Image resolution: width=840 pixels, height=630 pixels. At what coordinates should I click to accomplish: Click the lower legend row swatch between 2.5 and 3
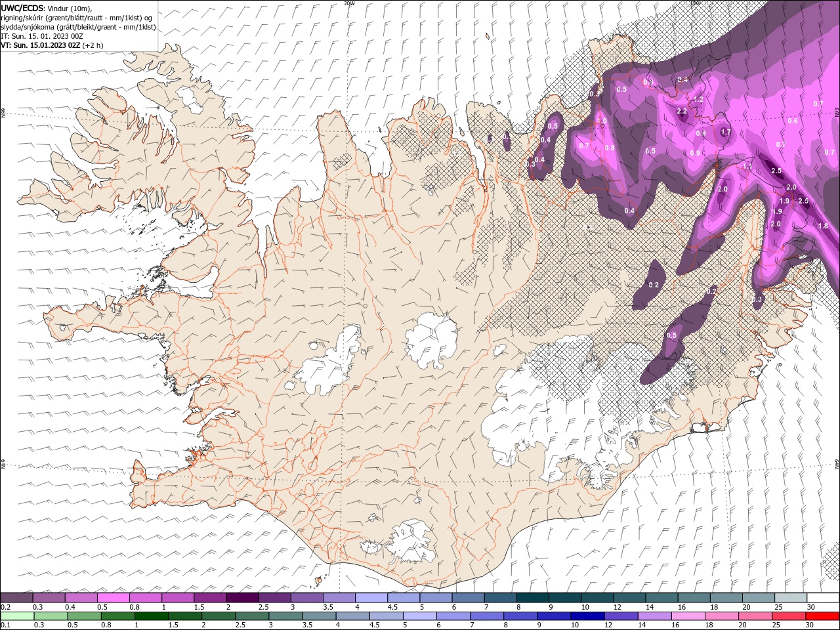(252, 616)
